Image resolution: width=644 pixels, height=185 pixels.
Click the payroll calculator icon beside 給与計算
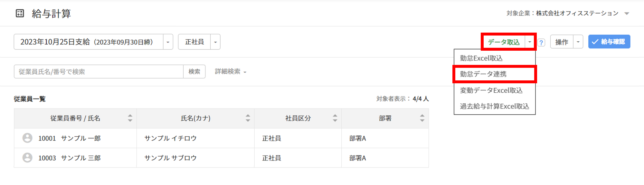(20, 13)
